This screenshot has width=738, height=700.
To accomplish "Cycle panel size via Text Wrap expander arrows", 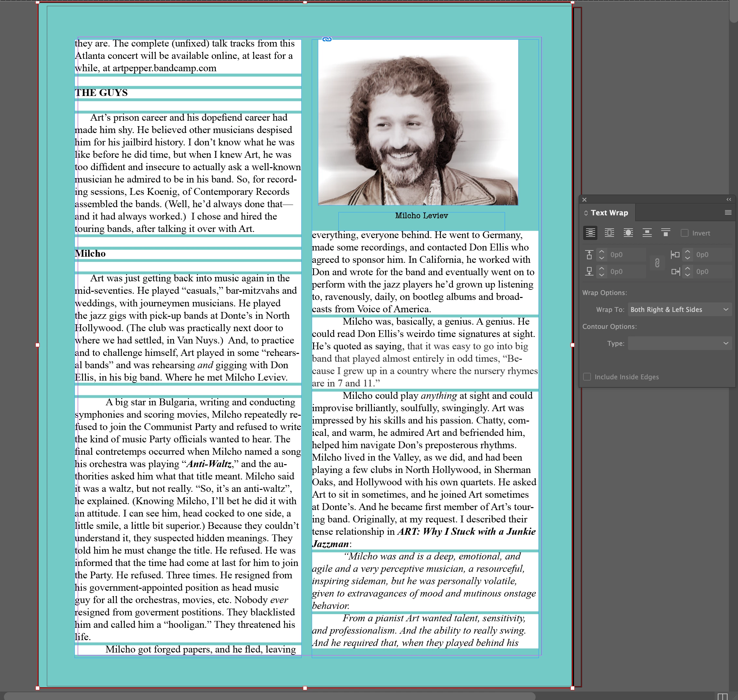I will (586, 213).
